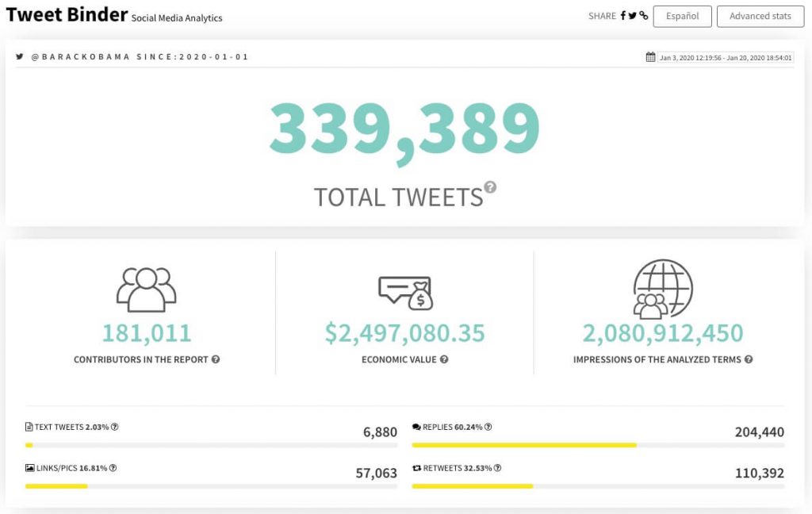
Task: Click the Replies yellow progress bar
Action: [x=524, y=444]
